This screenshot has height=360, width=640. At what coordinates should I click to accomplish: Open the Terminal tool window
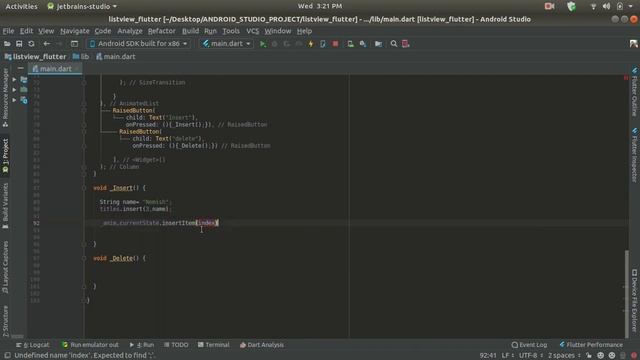coord(213,345)
